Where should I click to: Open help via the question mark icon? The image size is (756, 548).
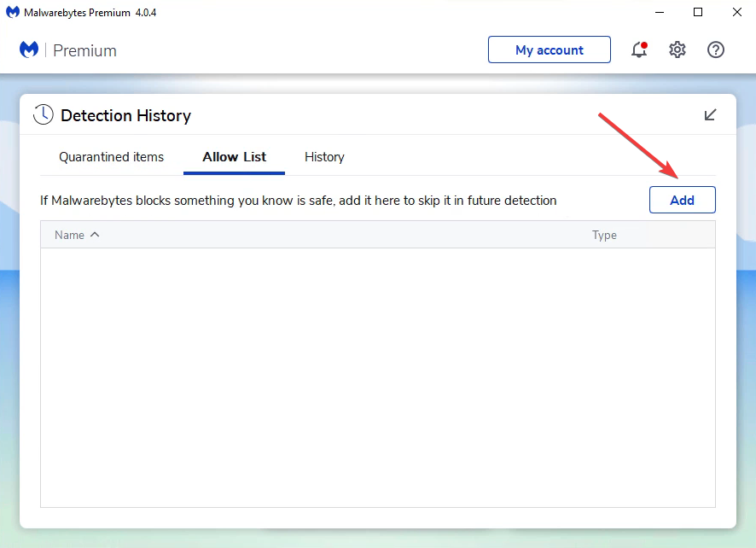coord(716,50)
